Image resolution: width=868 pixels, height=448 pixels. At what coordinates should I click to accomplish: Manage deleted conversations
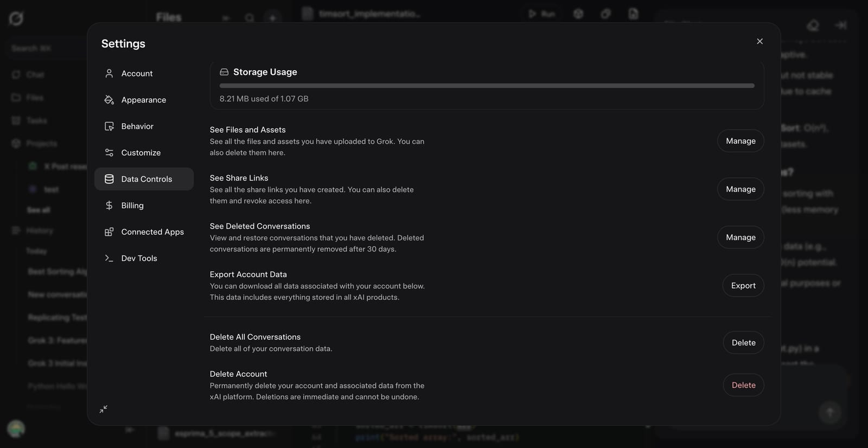[741, 237]
